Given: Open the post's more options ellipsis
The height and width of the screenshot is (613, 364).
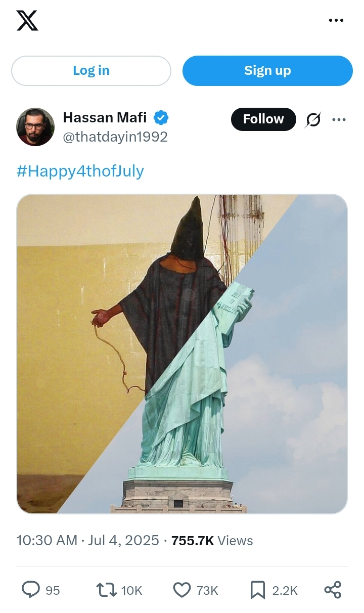Looking at the screenshot, I should (x=339, y=120).
